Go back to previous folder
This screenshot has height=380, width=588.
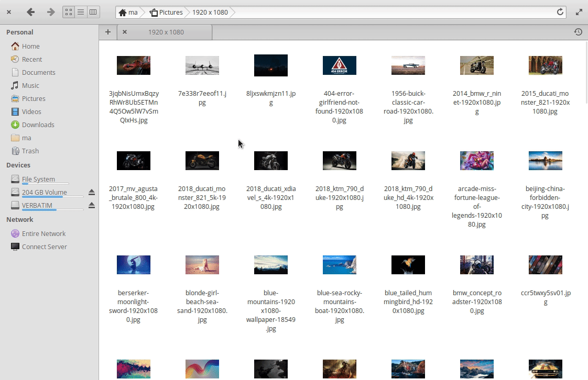point(31,13)
